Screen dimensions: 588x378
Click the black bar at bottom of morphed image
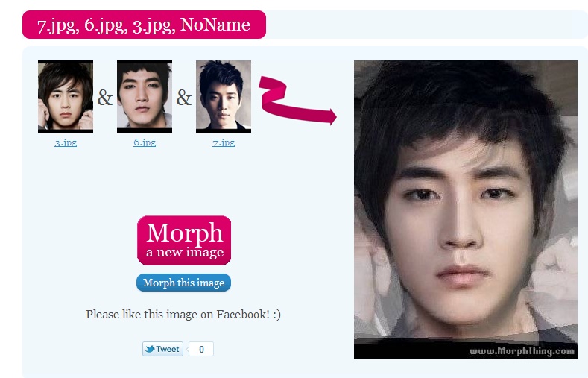pyautogui.click(x=466, y=350)
